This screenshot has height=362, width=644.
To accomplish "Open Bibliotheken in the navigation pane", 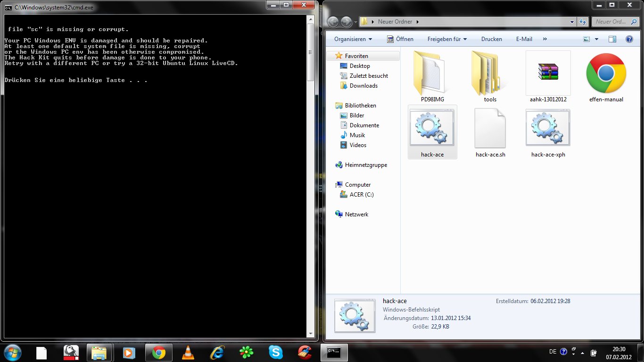I will pyautogui.click(x=360, y=106).
